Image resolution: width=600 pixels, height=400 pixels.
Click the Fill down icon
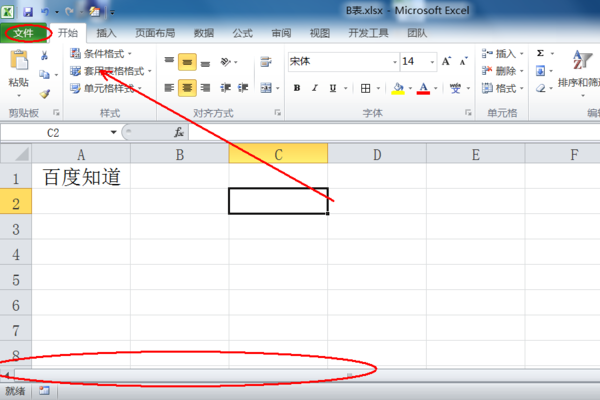tap(540, 71)
